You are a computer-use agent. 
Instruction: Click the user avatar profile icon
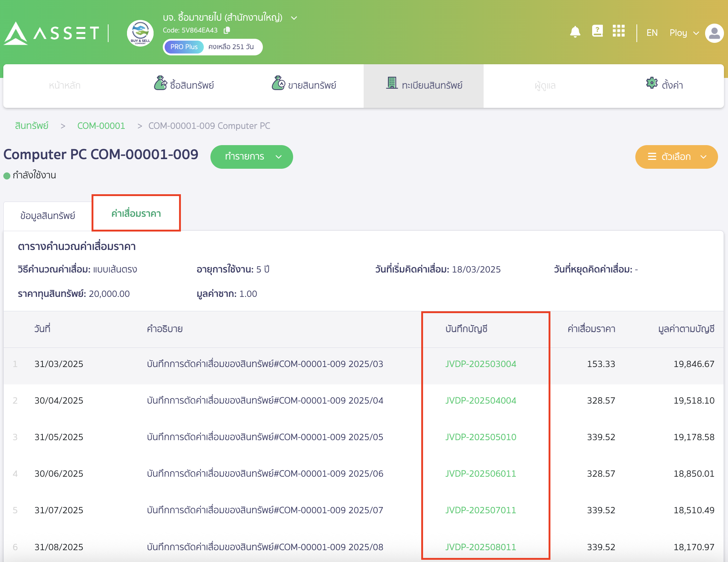714,33
